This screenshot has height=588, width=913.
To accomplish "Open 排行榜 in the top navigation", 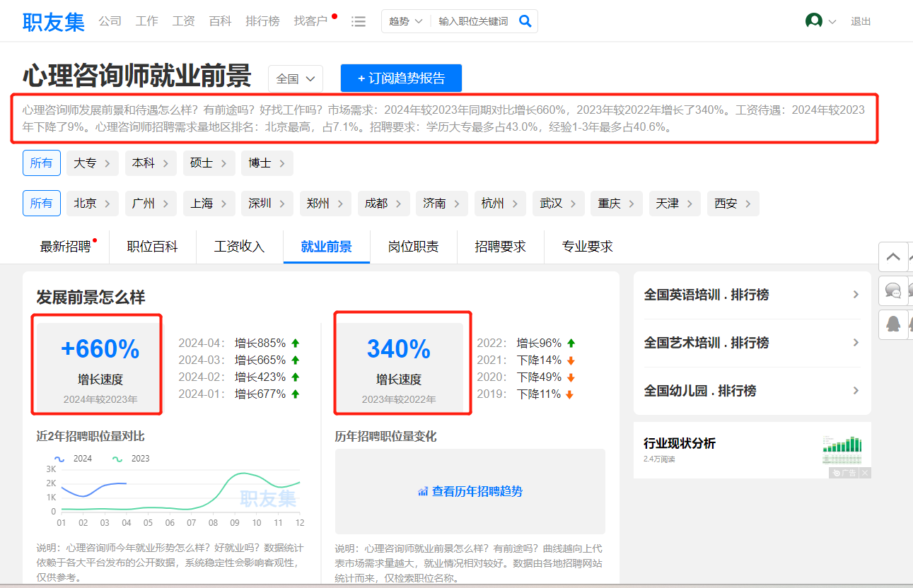I will 263,21.
